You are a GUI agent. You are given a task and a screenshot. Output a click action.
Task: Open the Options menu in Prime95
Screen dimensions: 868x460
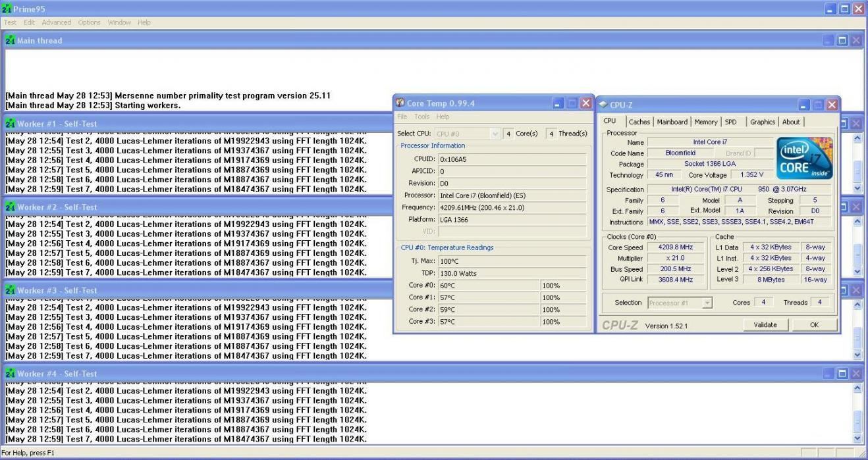coord(90,22)
